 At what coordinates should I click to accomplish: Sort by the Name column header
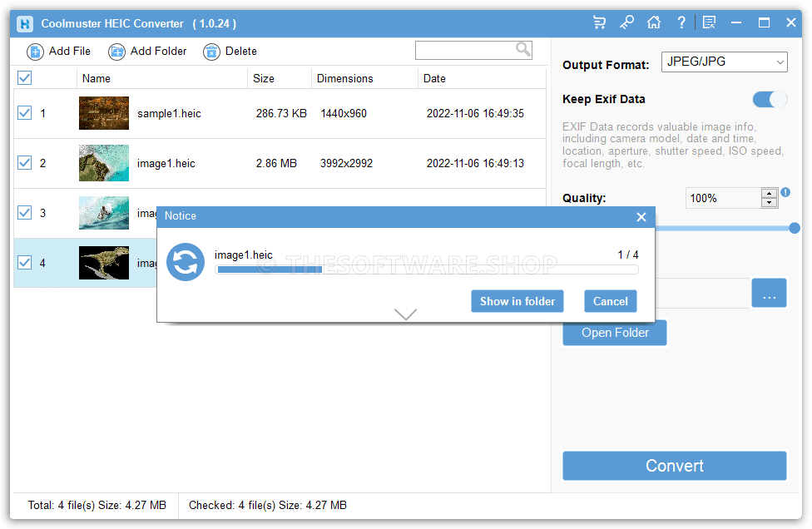[x=162, y=78]
